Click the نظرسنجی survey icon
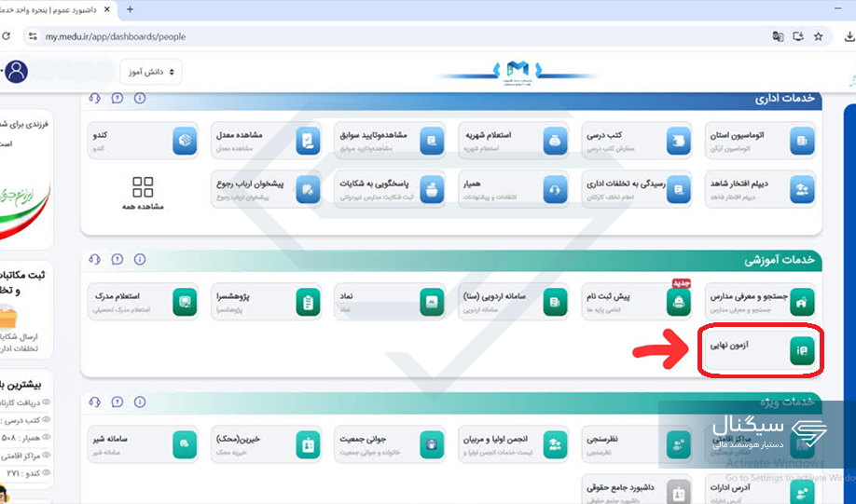Viewport: 856px width, 504px height. click(679, 444)
